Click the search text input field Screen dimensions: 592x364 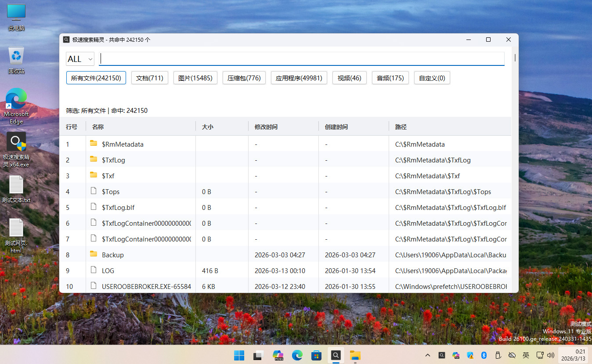tap(301, 59)
